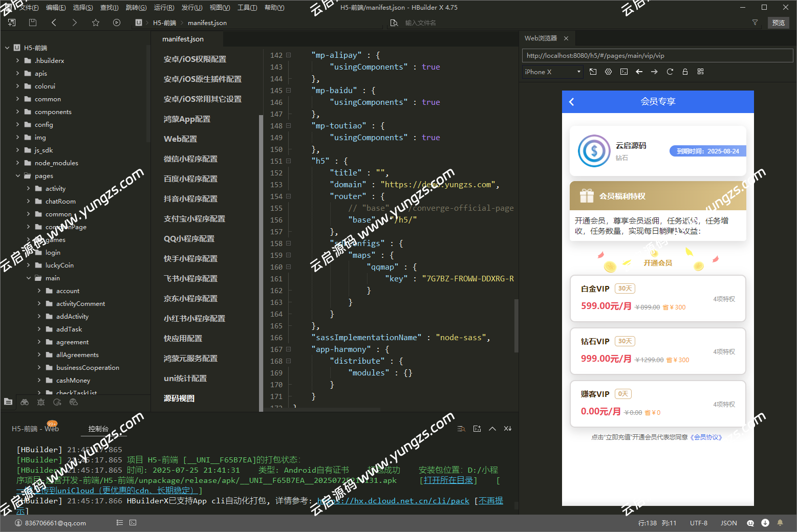
Task: Bookmark with the star icon
Action: coord(96,23)
